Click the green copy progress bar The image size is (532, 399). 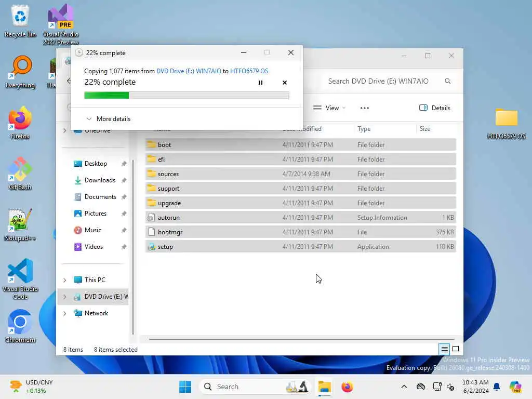pyautogui.click(x=187, y=96)
